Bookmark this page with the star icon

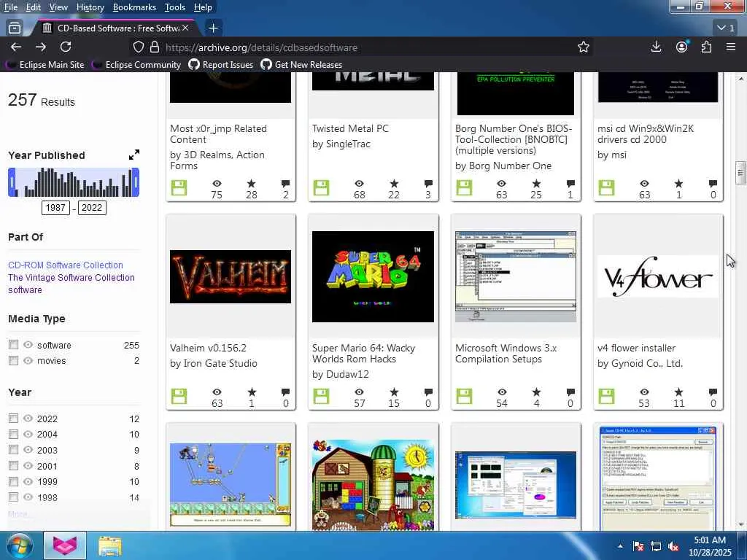pos(583,47)
